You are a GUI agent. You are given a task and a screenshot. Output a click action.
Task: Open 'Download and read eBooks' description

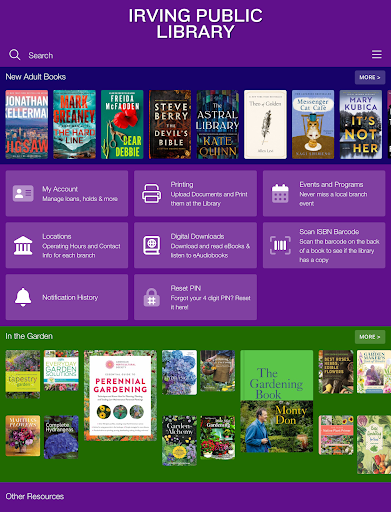(210, 251)
